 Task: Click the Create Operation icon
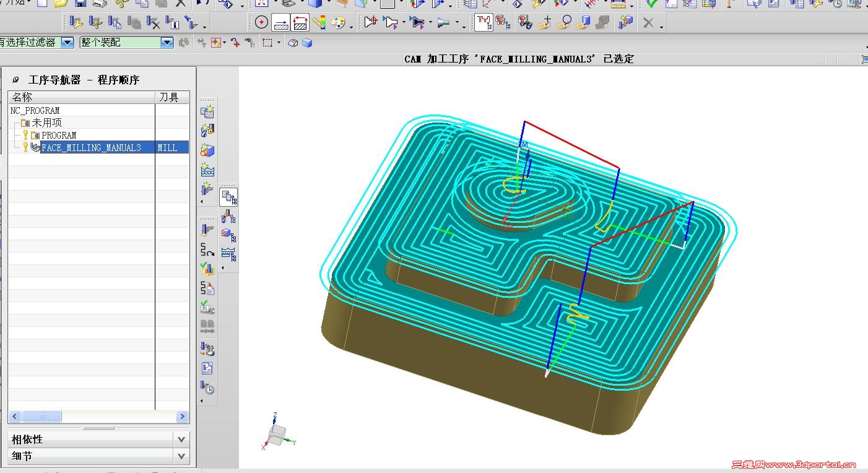pyautogui.click(x=207, y=189)
